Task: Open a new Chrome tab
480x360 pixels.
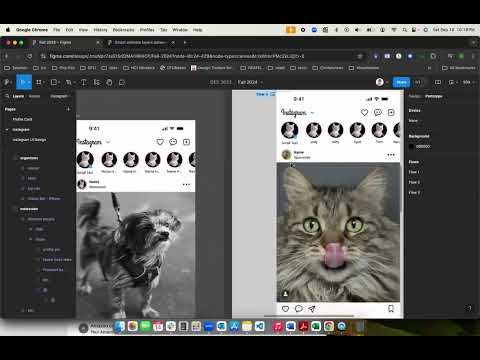Action: point(185,42)
